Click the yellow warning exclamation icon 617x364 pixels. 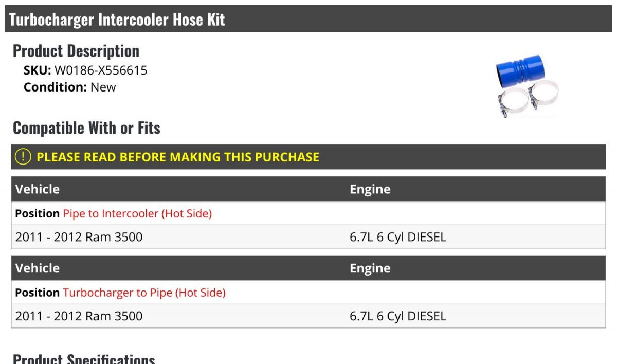point(23,157)
